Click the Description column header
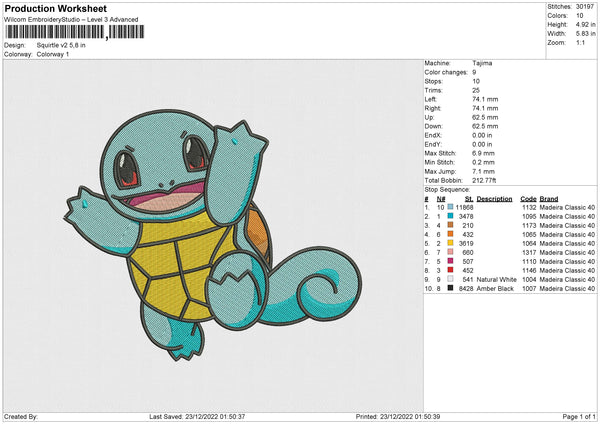The image size is (600, 424). pos(494,198)
